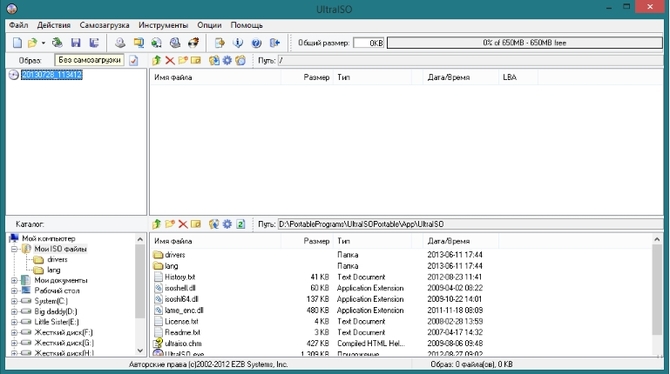670x374 pixels.
Task: Expand the 'Жесткий диск(G:)' node
Action: [x=14, y=343]
